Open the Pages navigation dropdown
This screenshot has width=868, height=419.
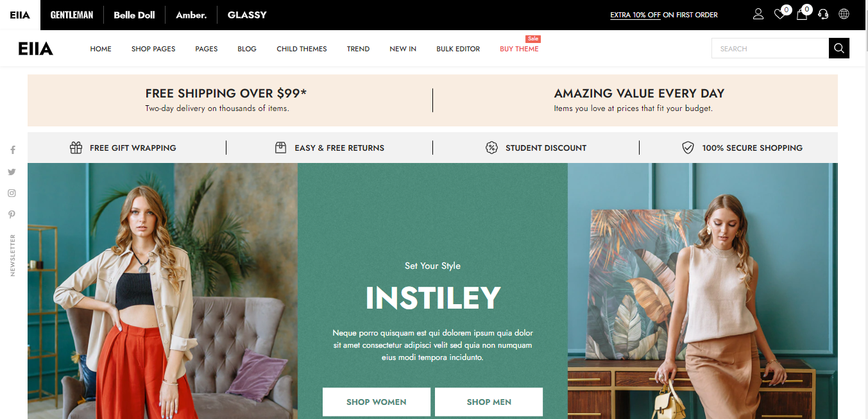pos(207,49)
